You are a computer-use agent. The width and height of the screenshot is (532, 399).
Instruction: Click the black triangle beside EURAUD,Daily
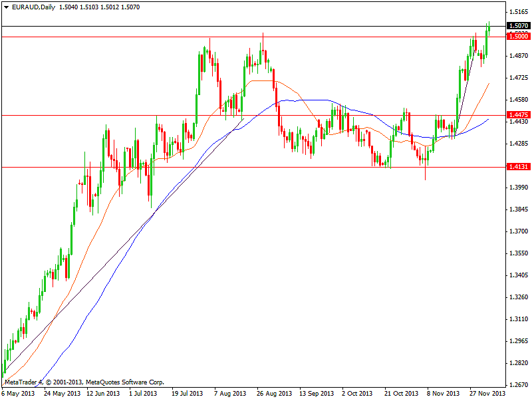coord(5,6)
